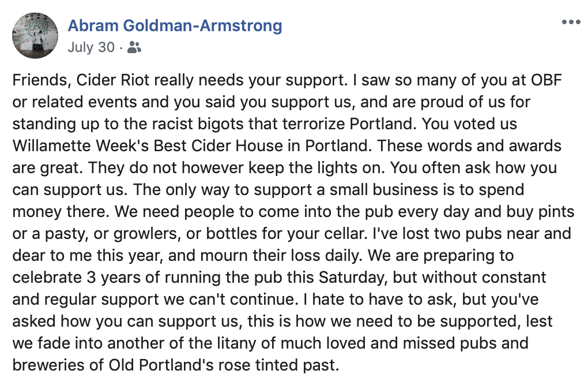Visit Abram Goldman-Armstrong's profile via name link
This screenshot has height=389, width=588.
tap(175, 26)
